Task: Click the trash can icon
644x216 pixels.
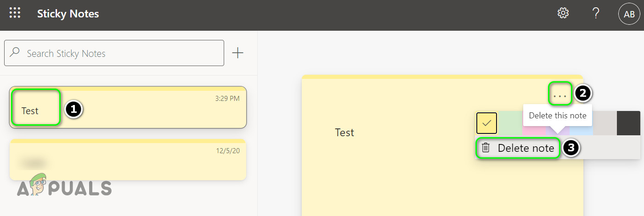Action: tap(486, 148)
